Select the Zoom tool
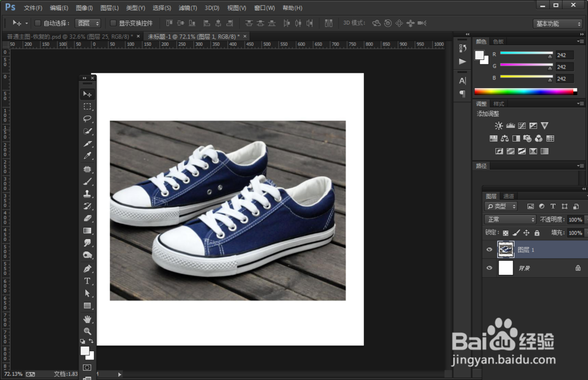Viewport: 588px width, 380px height. point(87,331)
